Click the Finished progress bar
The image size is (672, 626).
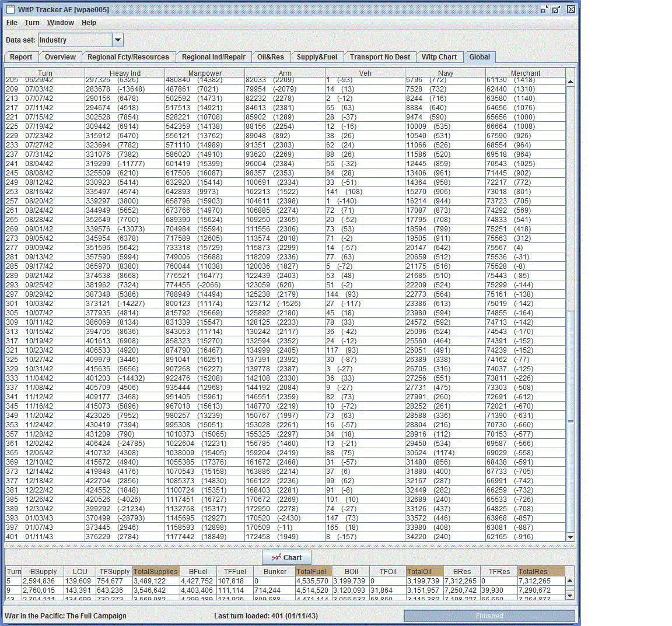coord(489,616)
